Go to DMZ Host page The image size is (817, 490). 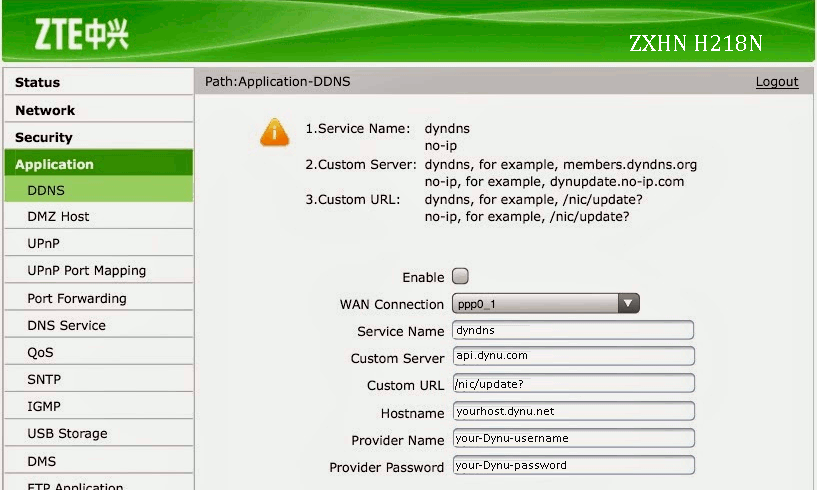coord(99,216)
